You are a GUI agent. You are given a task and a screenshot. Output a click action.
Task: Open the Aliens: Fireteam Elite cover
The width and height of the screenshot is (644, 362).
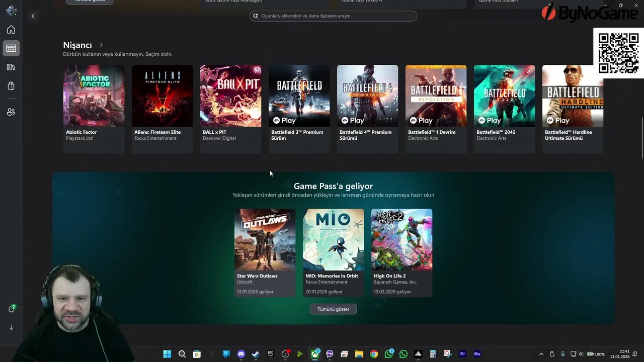[x=163, y=96]
